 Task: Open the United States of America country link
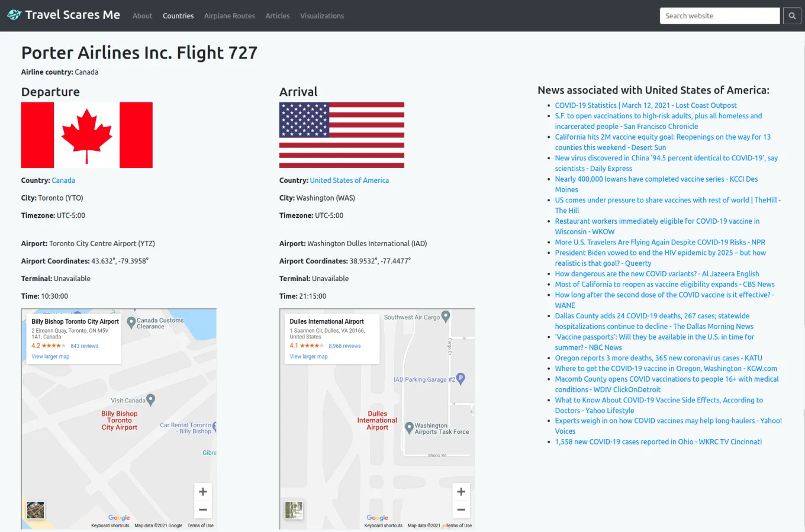point(349,180)
